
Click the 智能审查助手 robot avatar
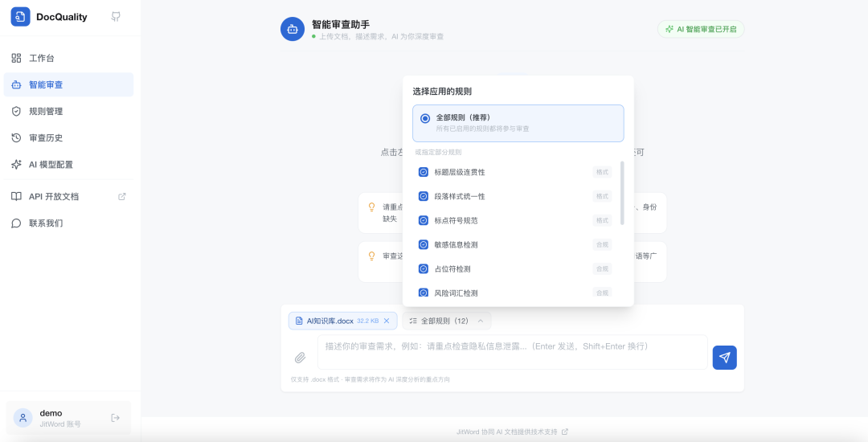click(293, 29)
